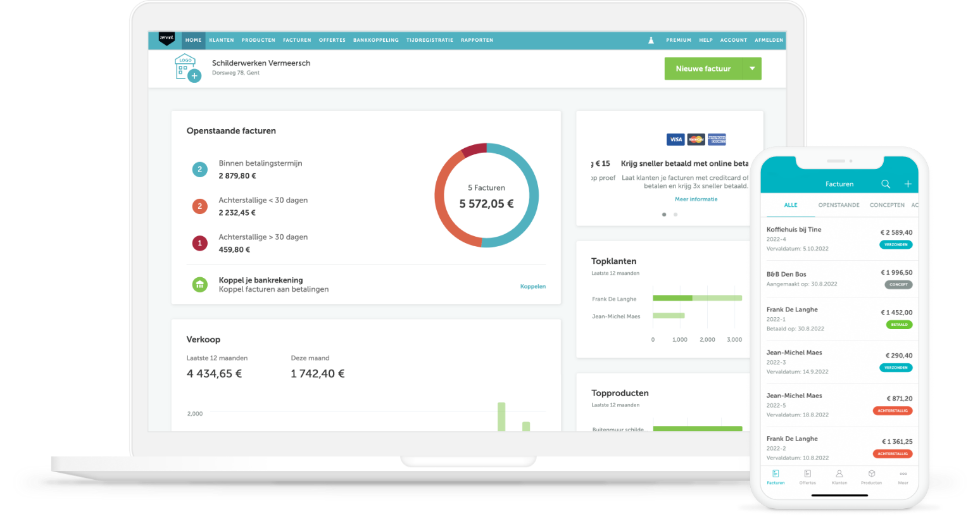This screenshot has width=980, height=519.
Task: Open Producten using the cube icon
Action: (x=871, y=476)
